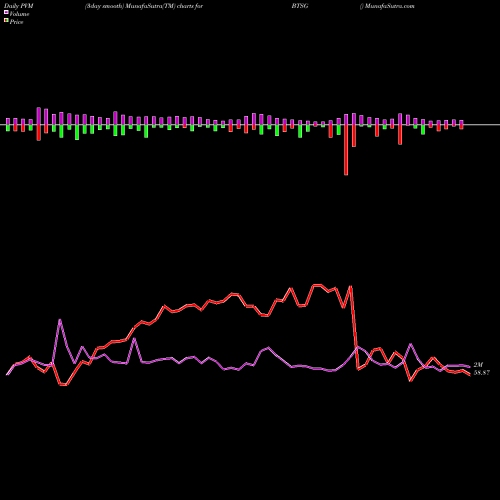Click the BTSG ticker symbol in header
500x500 pixels.
point(300,6)
